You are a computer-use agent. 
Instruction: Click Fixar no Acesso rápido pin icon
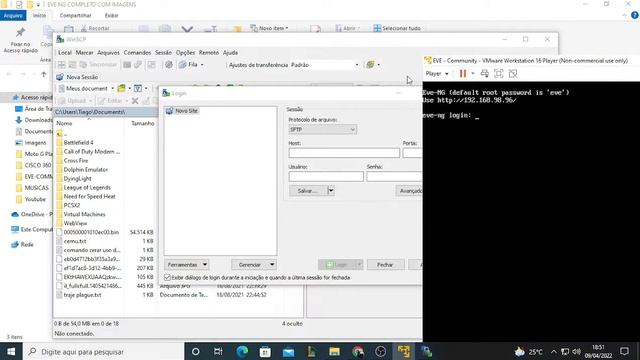point(20,32)
